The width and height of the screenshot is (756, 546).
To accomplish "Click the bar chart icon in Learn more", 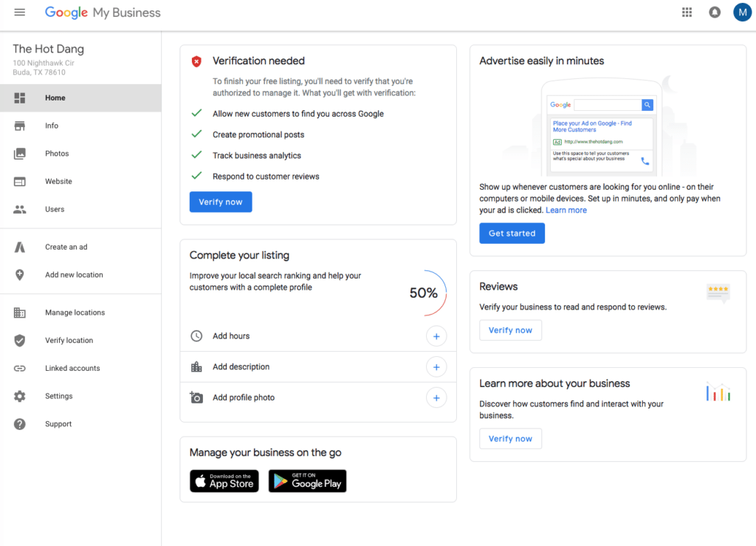I will [718, 392].
